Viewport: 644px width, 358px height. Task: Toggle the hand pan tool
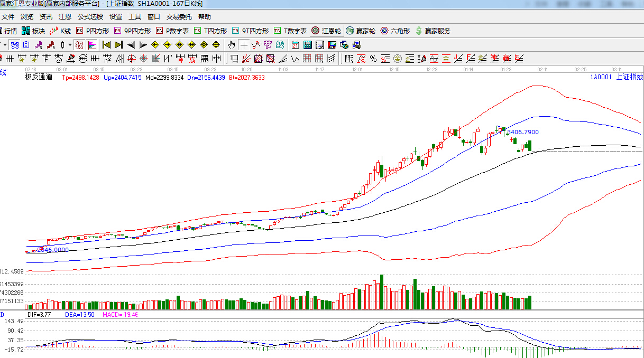(x=232, y=45)
